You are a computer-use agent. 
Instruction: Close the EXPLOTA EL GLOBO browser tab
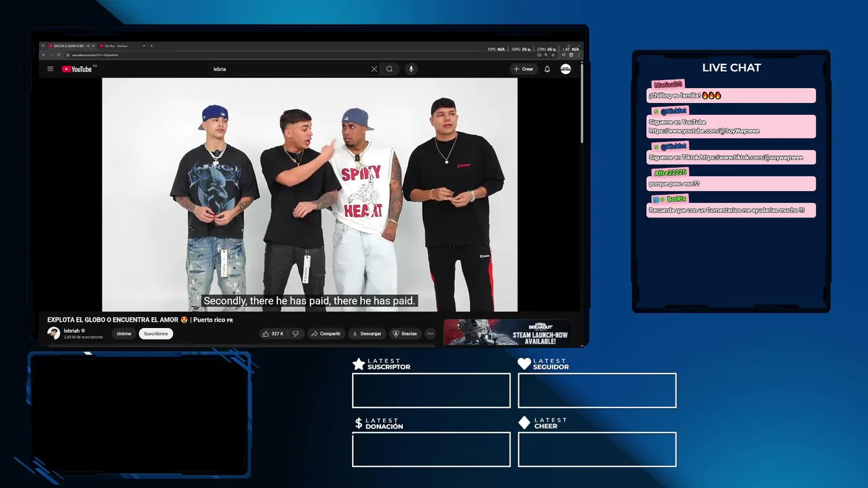coord(94,46)
